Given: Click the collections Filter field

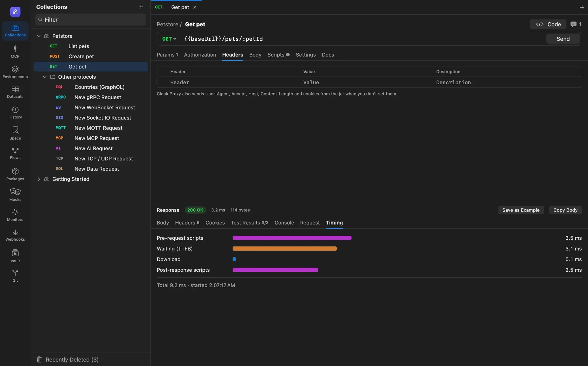Looking at the screenshot, I should 91,20.
